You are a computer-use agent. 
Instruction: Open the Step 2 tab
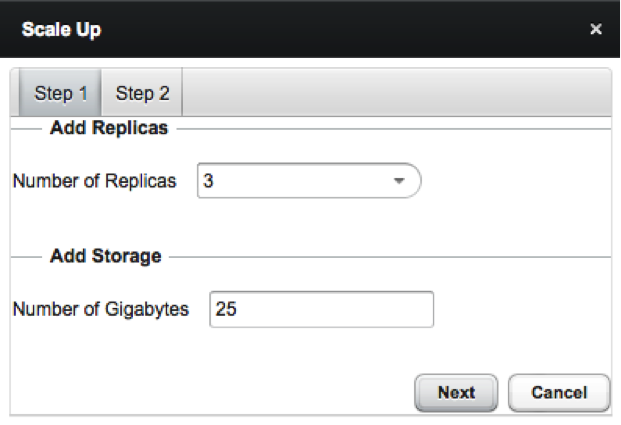point(142,94)
